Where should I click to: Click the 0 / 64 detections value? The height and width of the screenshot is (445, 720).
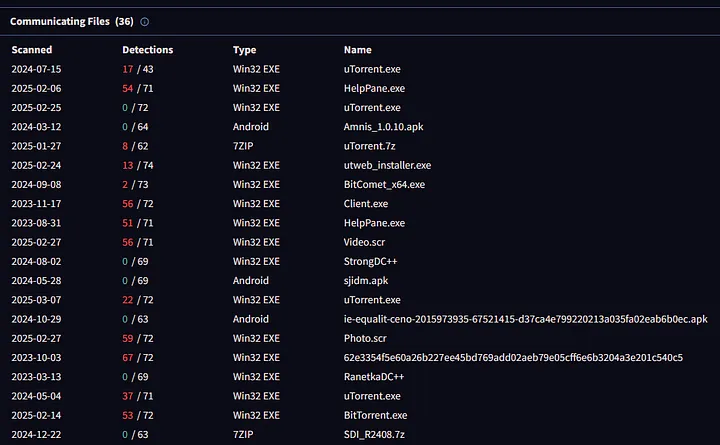click(135, 127)
